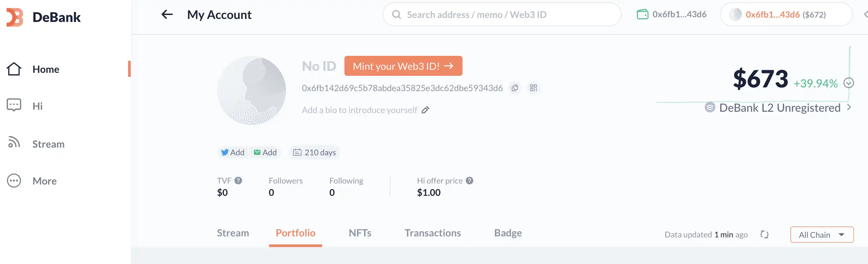Image resolution: width=868 pixels, height=264 pixels.
Task: Click the Hi offer price question icon
Action: coord(469,181)
